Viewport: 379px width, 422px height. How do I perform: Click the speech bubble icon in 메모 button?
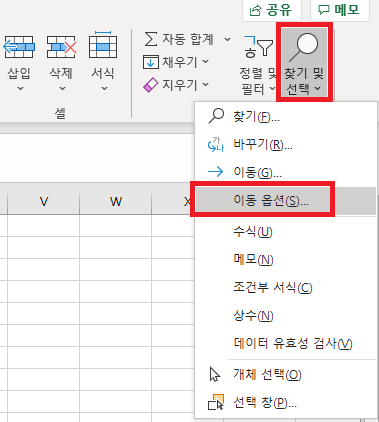(x=323, y=11)
